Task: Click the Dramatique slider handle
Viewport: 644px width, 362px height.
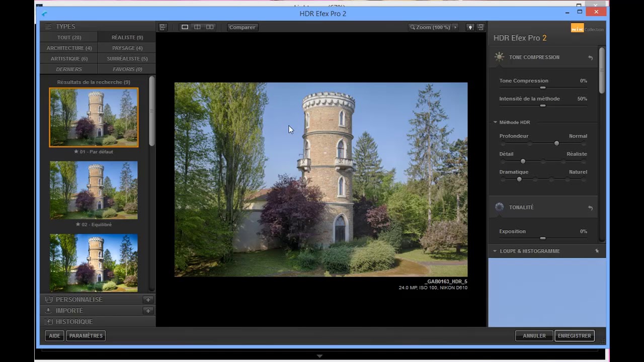Action: click(519, 179)
